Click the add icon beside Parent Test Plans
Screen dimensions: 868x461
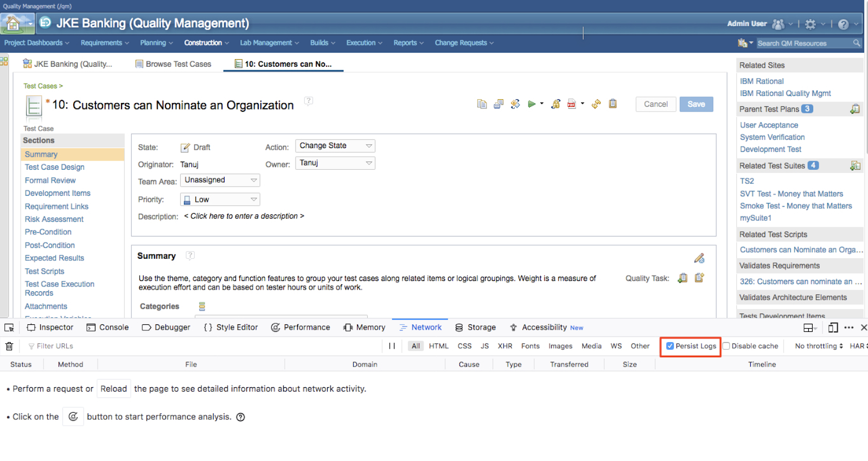pyautogui.click(x=855, y=109)
